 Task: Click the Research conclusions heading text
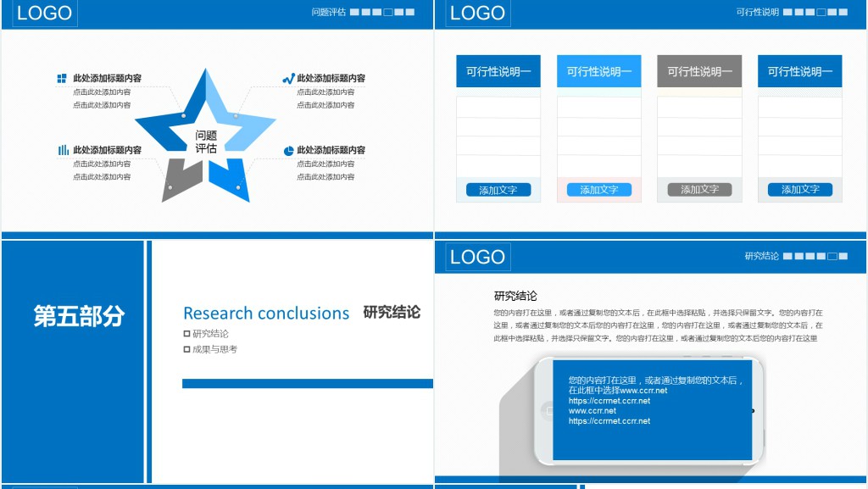pyautogui.click(x=266, y=314)
